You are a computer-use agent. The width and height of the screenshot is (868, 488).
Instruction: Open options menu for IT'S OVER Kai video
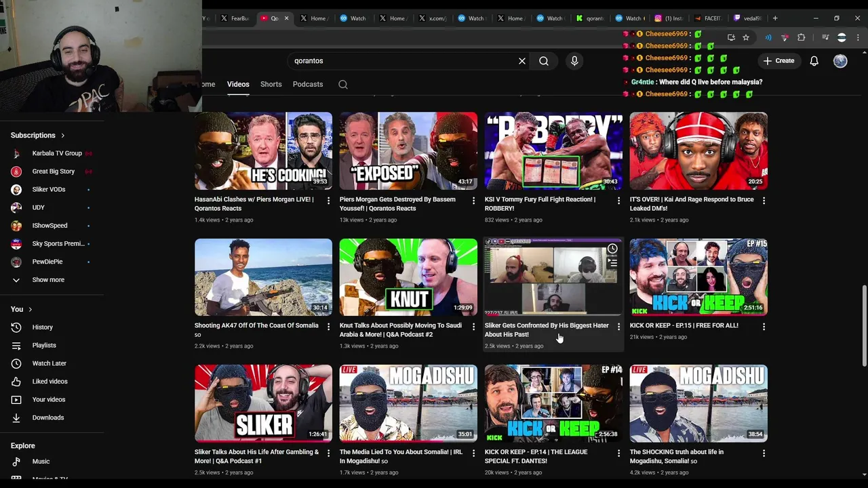tap(764, 201)
